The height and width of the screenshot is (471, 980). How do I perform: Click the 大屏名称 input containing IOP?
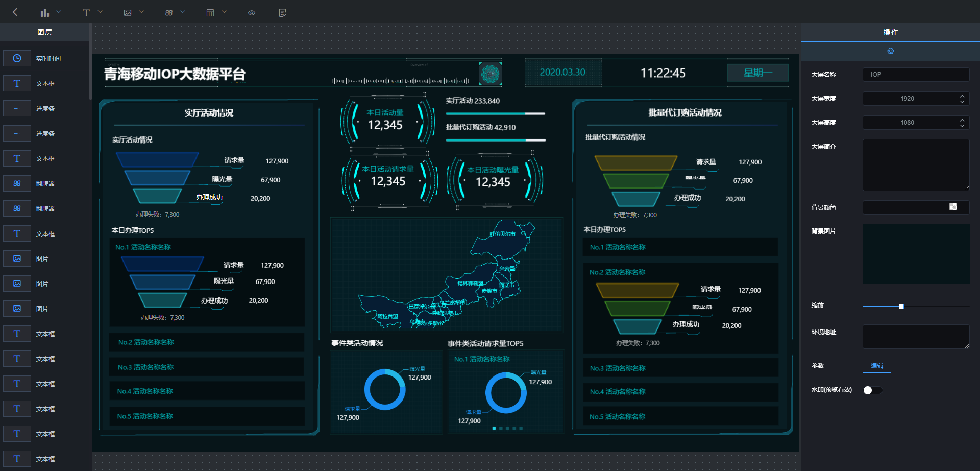916,75
